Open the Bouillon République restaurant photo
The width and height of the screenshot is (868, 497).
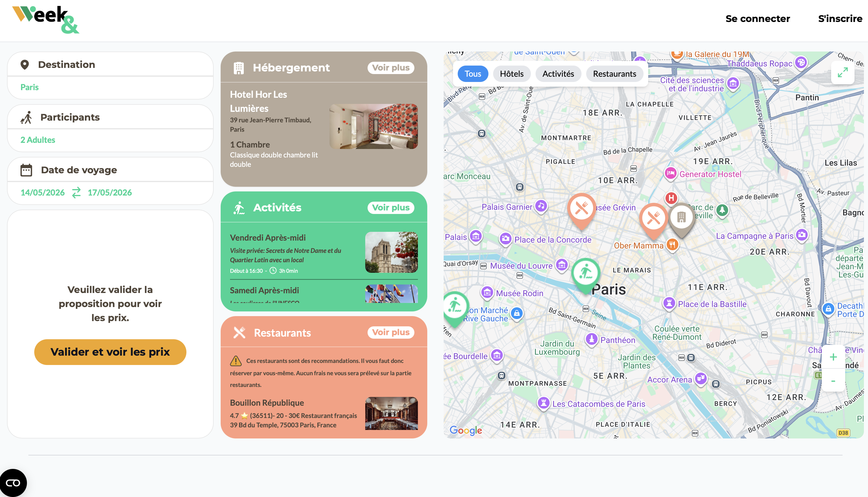coord(391,413)
